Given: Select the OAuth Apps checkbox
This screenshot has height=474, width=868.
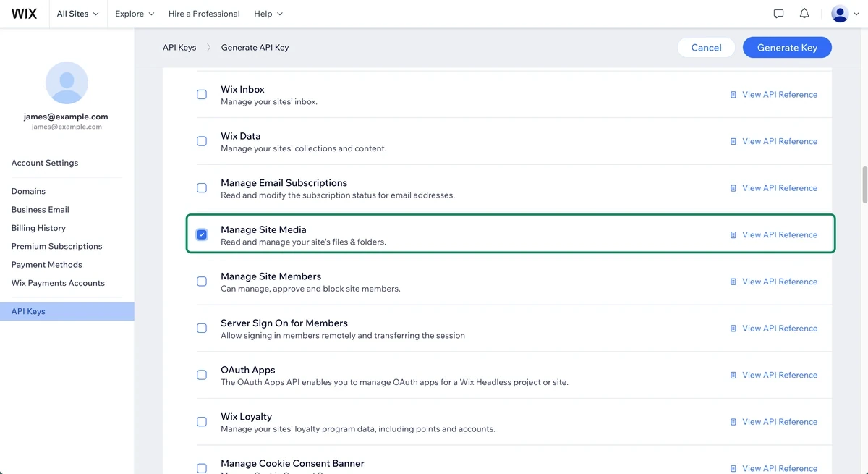Looking at the screenshot, I should [202, 375].
